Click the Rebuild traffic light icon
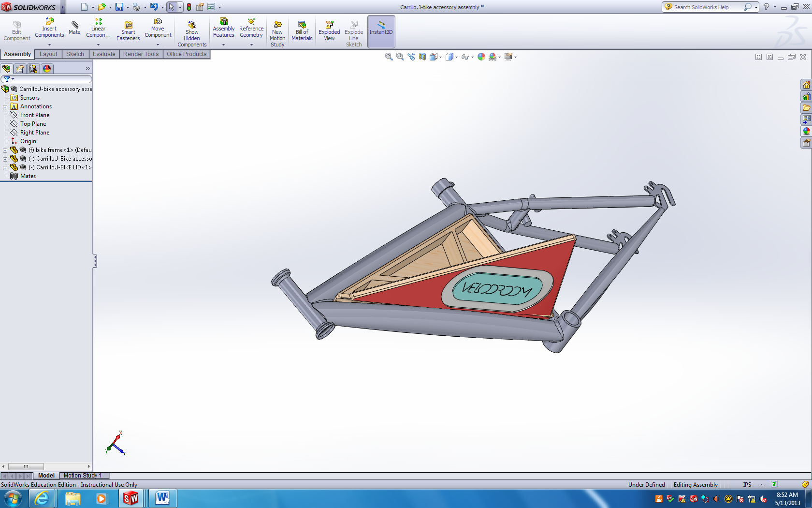812x508 pixels. [x=189, y=7]
